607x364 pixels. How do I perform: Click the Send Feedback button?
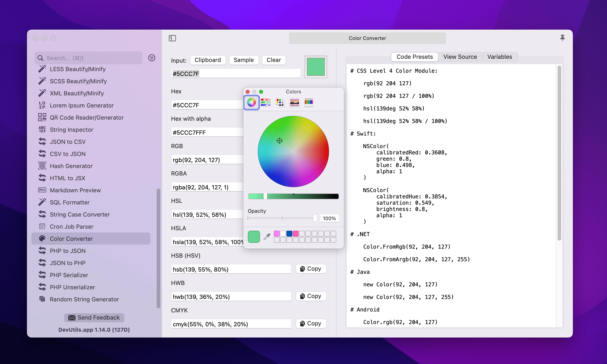(94, 318)
